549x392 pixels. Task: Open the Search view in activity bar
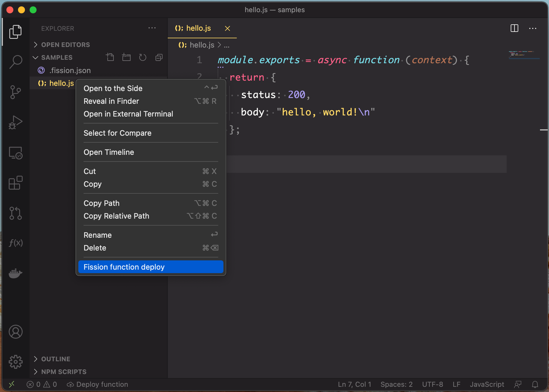point(16,62)
